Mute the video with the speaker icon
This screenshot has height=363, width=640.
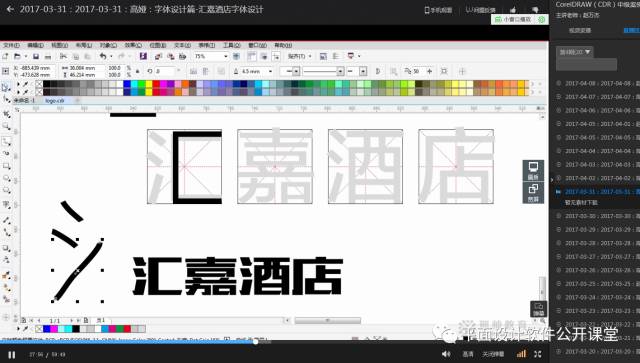coord(446,354)
